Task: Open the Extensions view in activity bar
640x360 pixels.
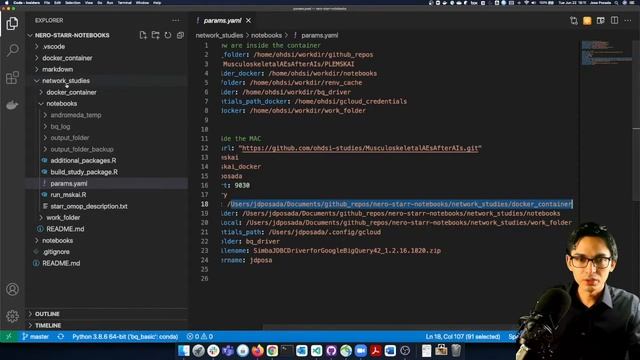Action: pyautogui.click(x=12, y=78)
